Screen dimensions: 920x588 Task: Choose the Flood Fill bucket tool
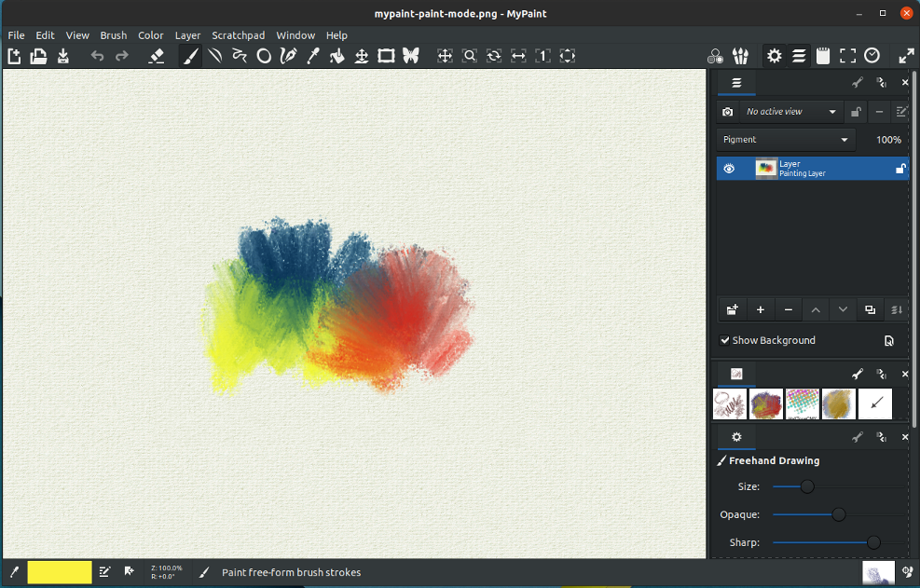337,56
